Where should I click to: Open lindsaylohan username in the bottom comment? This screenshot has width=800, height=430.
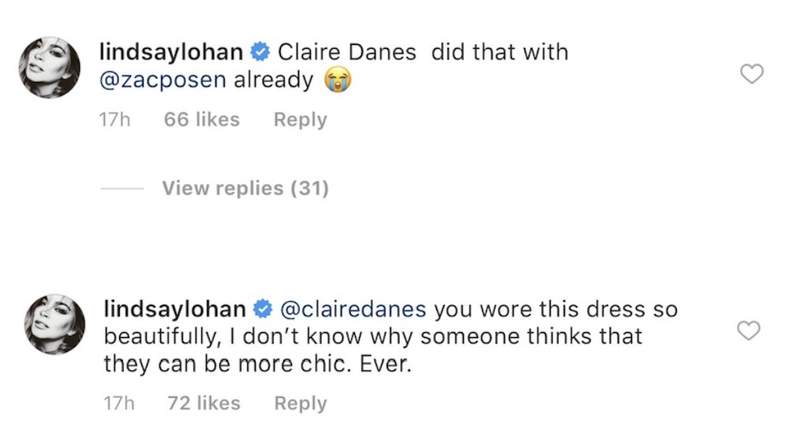point(173,308)
